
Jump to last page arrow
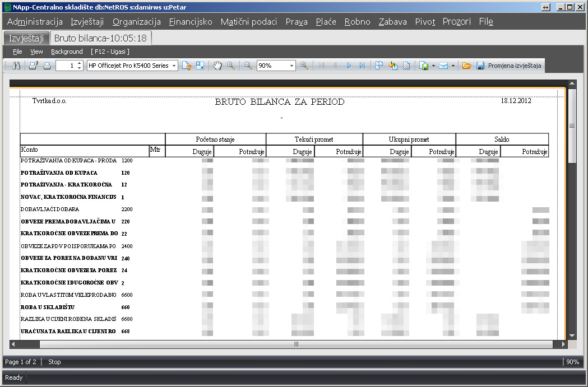362,66
